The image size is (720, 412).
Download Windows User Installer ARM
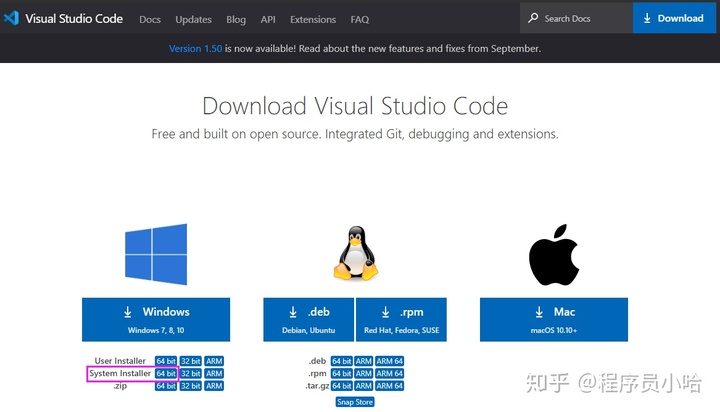(214, 361)
